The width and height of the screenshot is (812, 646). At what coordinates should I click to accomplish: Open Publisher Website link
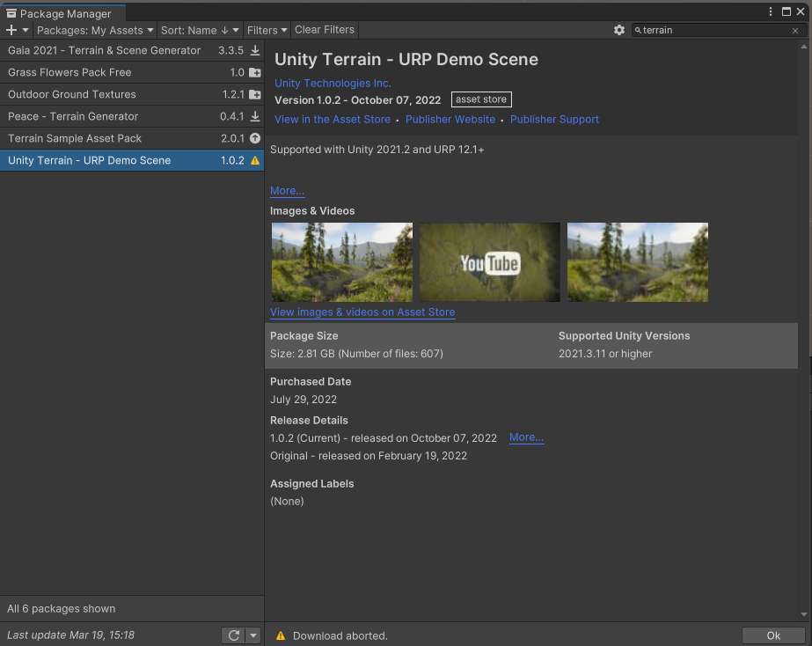tap(450, 120)
